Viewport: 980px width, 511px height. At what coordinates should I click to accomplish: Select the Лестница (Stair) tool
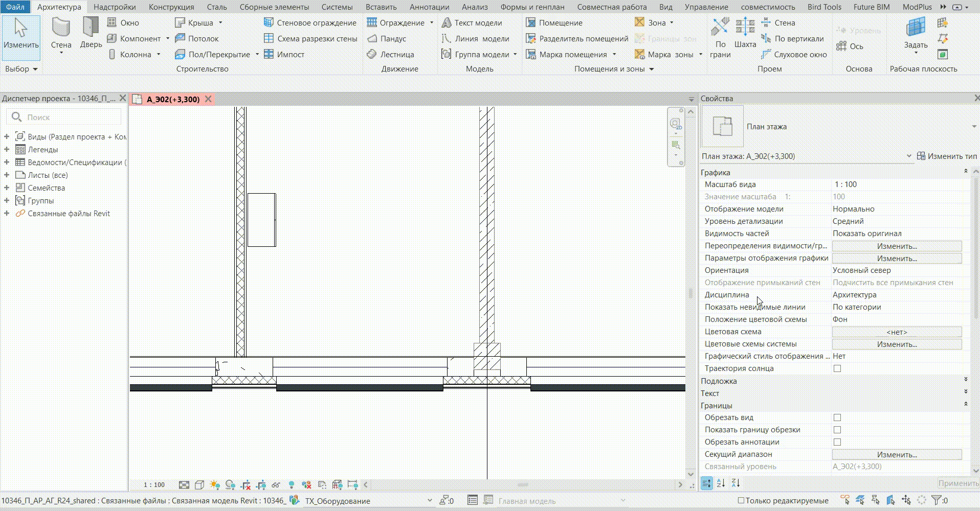click(391, 54)
